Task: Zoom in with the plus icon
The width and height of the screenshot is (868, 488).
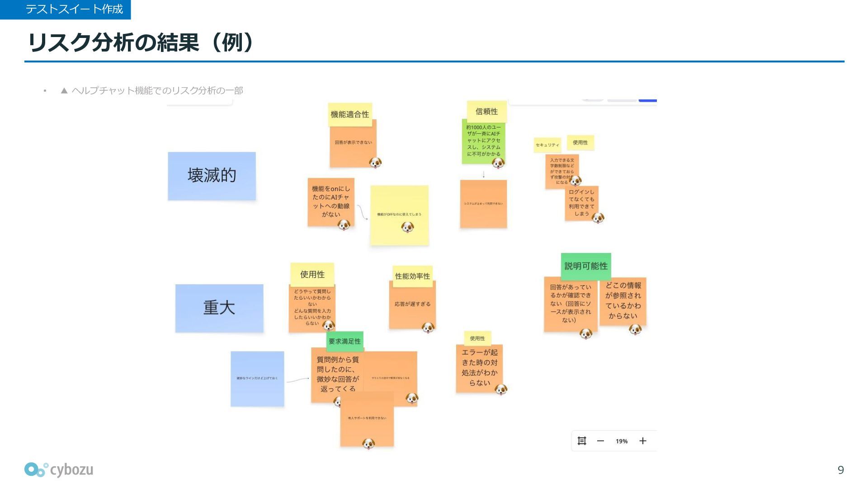Action: [x=643, y=441]
